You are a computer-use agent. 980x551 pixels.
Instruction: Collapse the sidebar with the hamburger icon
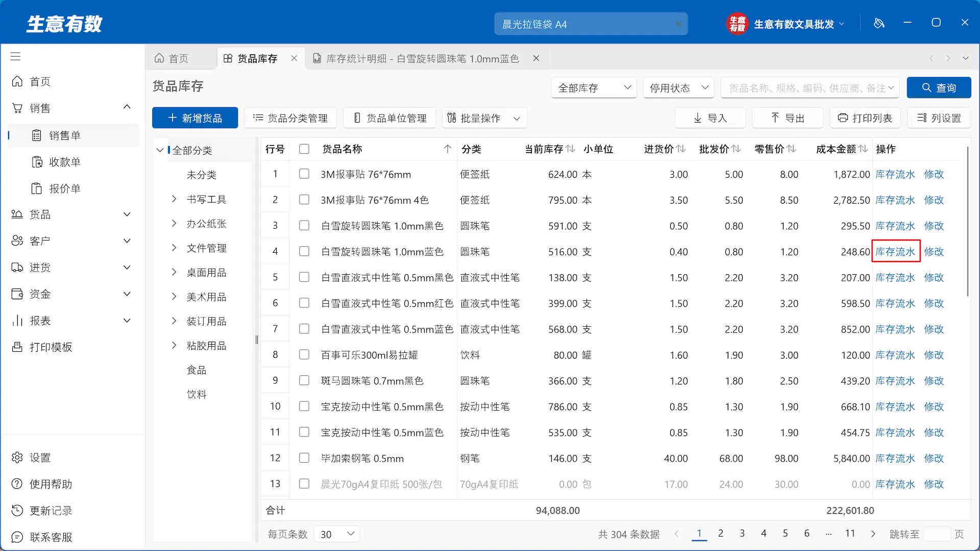tap(16, 56)
